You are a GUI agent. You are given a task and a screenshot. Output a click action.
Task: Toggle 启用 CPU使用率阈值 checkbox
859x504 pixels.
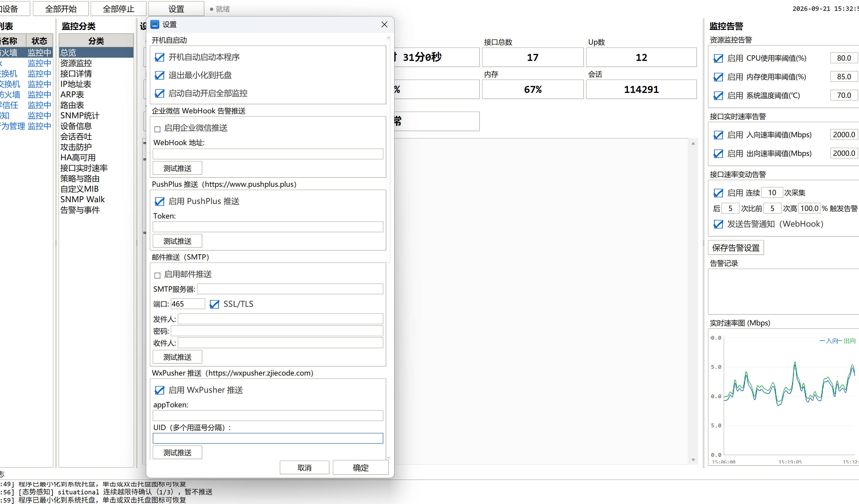[718, 59]
